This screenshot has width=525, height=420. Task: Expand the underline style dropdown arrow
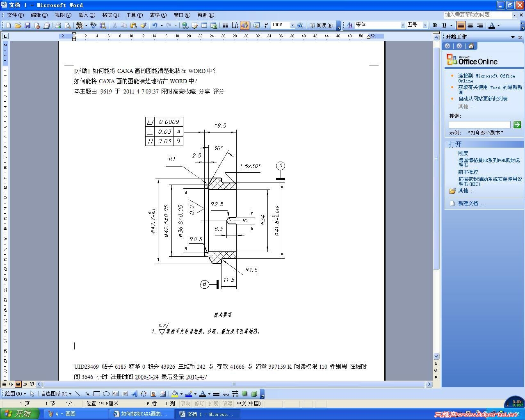[x=451, y=25]
